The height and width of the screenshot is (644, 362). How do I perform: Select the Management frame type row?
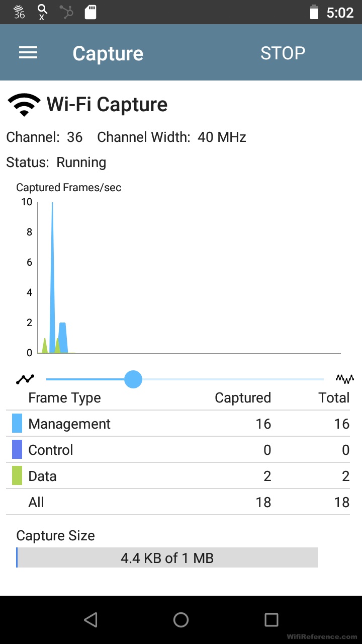point(181,424)
